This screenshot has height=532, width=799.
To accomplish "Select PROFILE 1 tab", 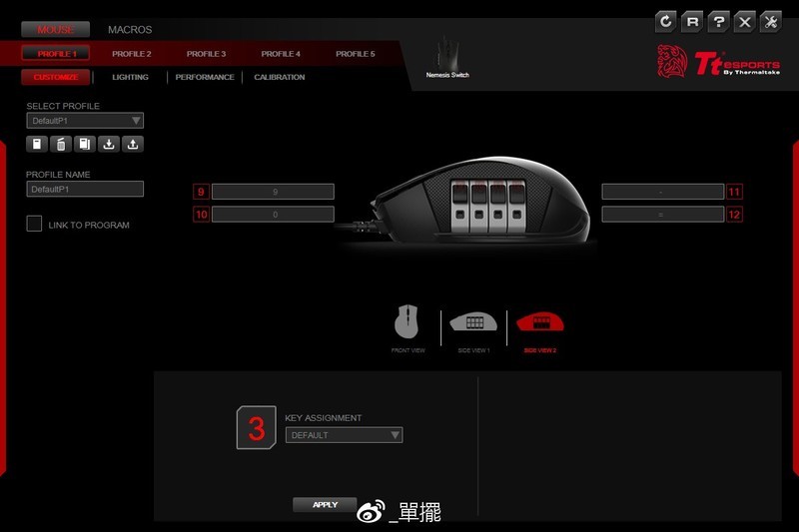I will tap(56, 54).
